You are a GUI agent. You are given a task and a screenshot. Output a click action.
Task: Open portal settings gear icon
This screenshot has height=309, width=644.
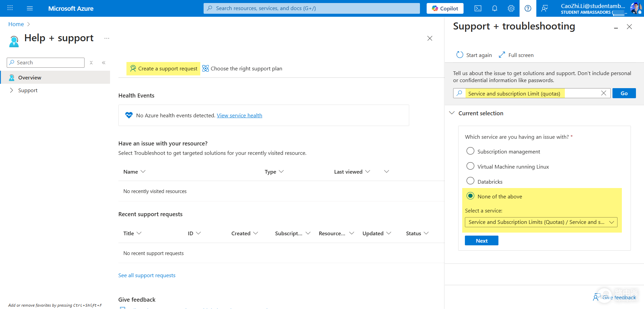(511, 8)
